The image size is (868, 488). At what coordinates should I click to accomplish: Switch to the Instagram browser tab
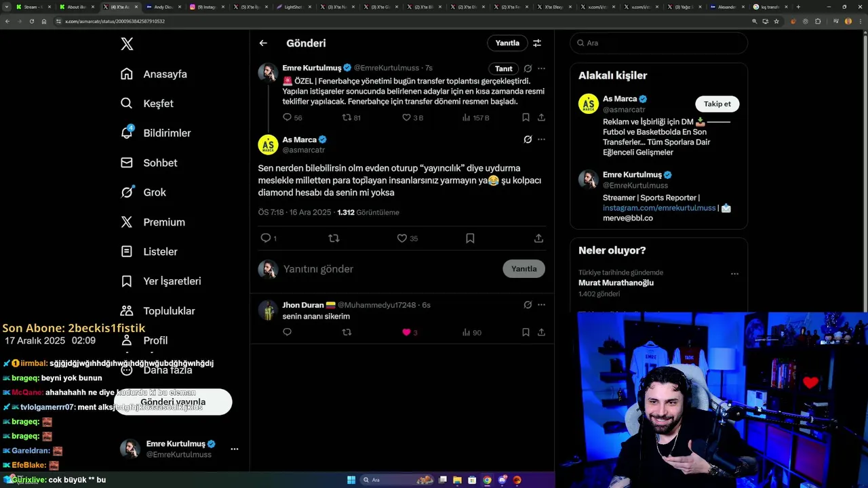tap(207, 7)
